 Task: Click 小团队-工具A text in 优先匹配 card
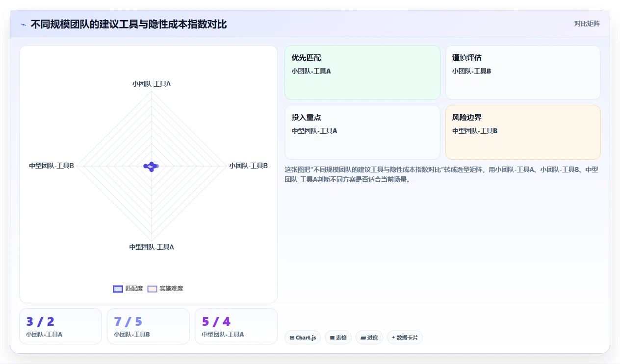click(311, 71)
